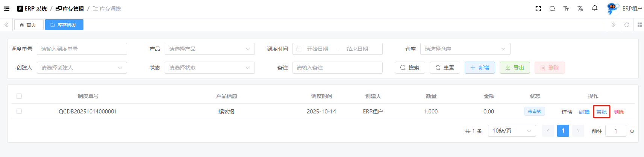Expand the 产品 product dropdown
The image size is (644, 157).
(209, 49)
